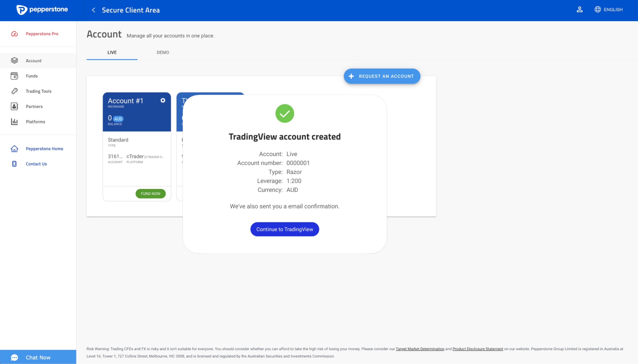Click account number 0000001 in dialog
638x364 pixels.
(x=298, y=163)
